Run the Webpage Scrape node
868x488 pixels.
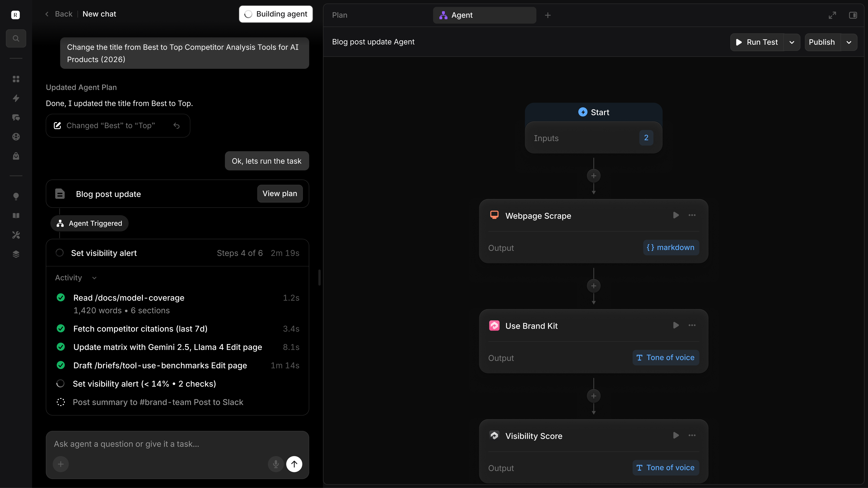click(676, 215)
